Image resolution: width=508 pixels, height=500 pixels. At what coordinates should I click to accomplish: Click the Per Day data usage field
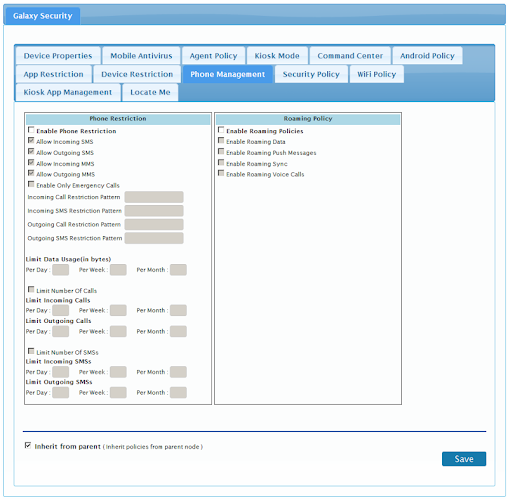[61, 270]
